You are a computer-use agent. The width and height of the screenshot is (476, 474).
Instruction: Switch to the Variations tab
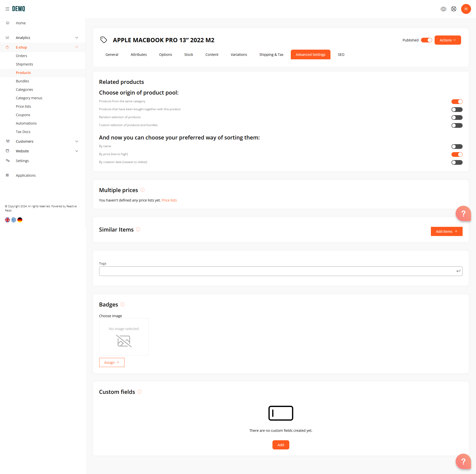[239, 55]
